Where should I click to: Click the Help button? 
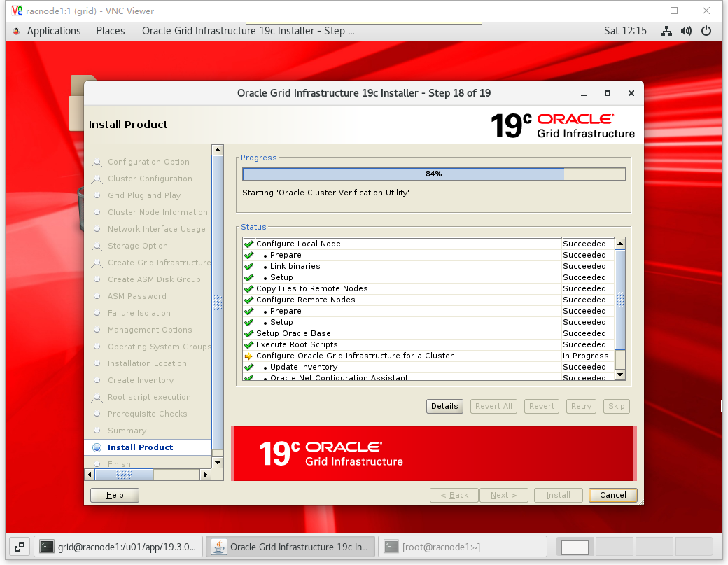tap(115, 495)
